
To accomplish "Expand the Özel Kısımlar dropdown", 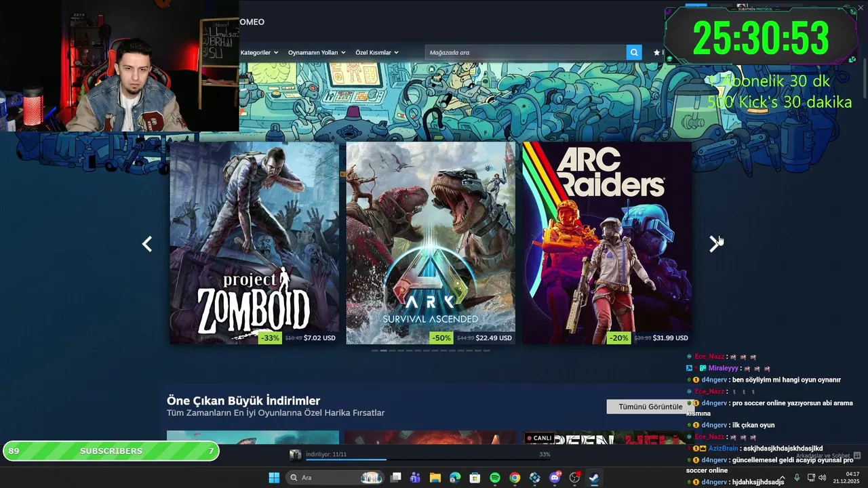I will (x=377, y=52).
